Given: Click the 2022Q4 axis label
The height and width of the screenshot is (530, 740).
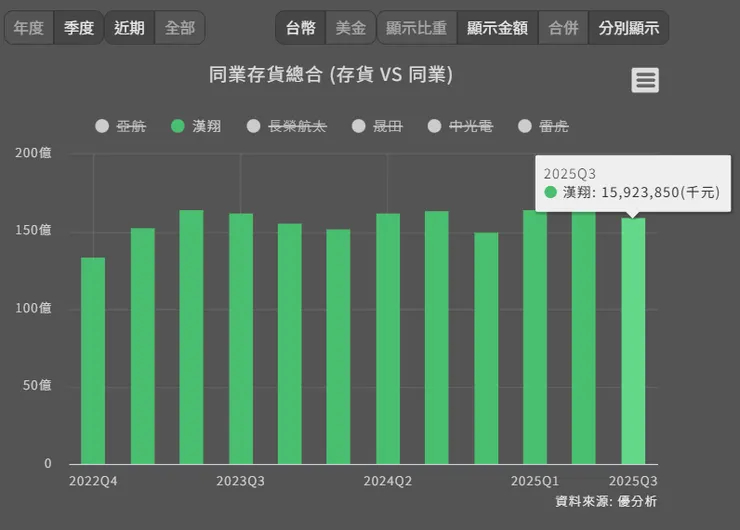Looking at the screenshot, I should point(93,481).
